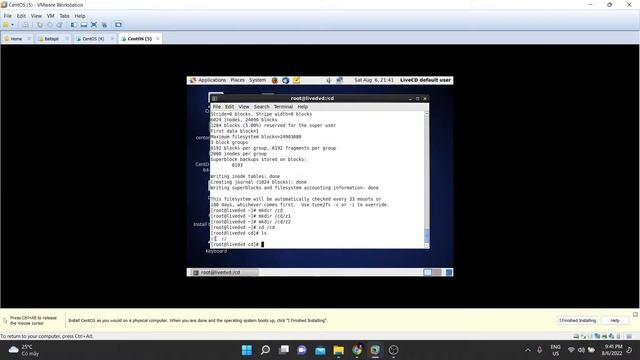This screenshot has height=360, width=640.
Task: Enter Unity mode toolbar icon
Action: coord(104,25)
